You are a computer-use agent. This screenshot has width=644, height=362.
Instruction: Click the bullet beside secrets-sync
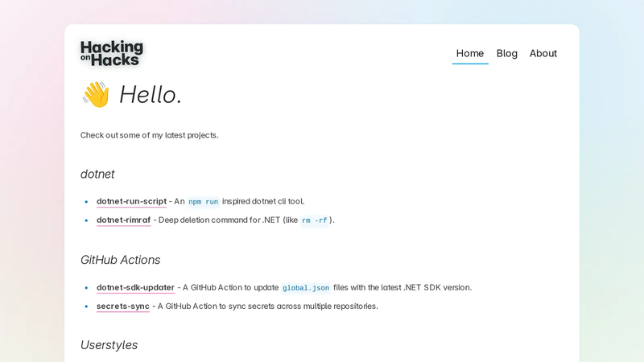(86, 306)
